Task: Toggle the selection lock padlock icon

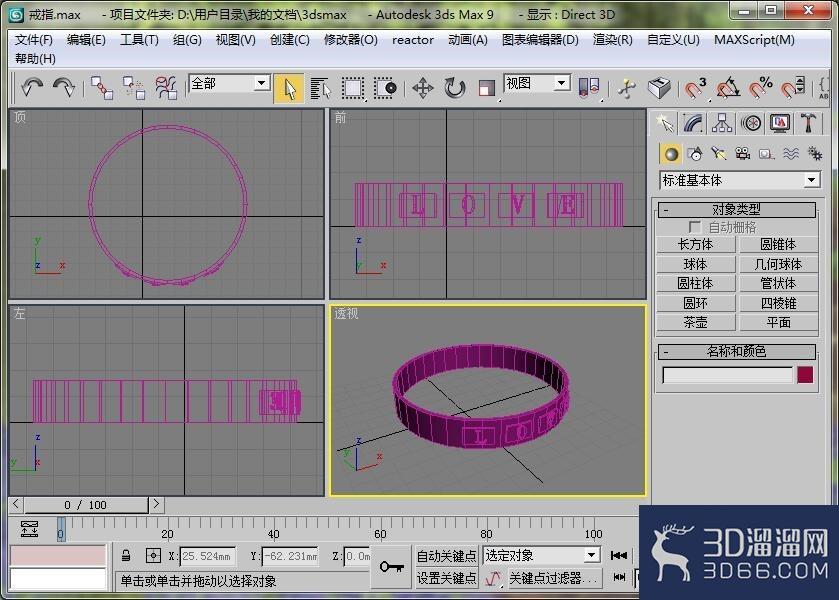Action: 126,556
